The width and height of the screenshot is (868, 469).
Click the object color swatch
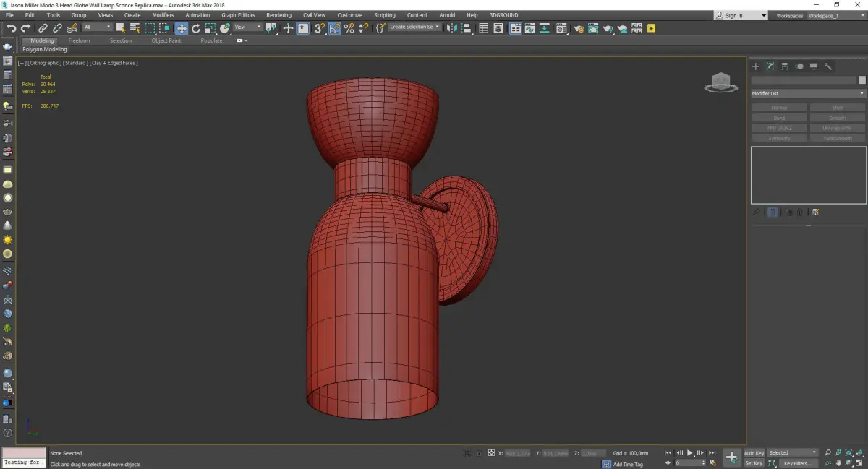pyautogui.click(x=861, y=80)
